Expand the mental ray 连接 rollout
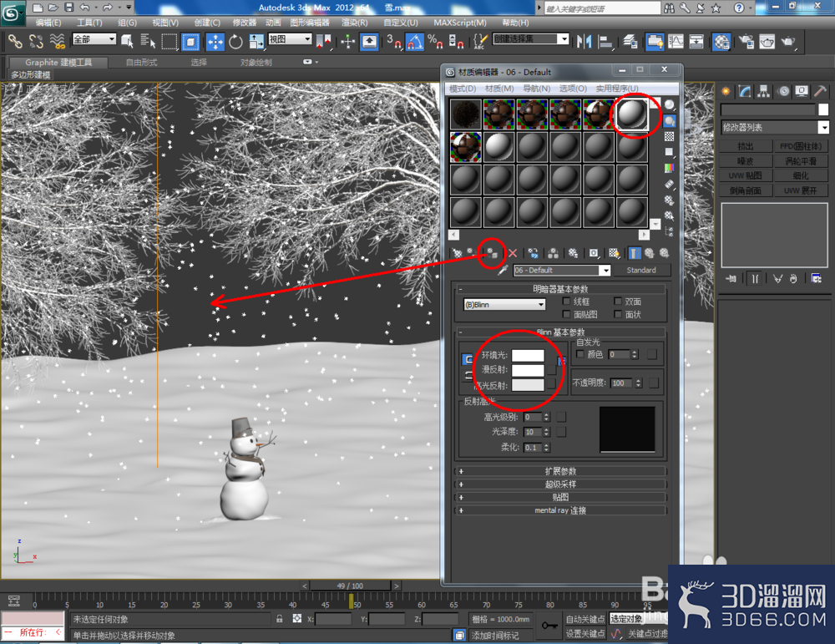The height and width of the screenshot is (644, 835). click(560, 510)
